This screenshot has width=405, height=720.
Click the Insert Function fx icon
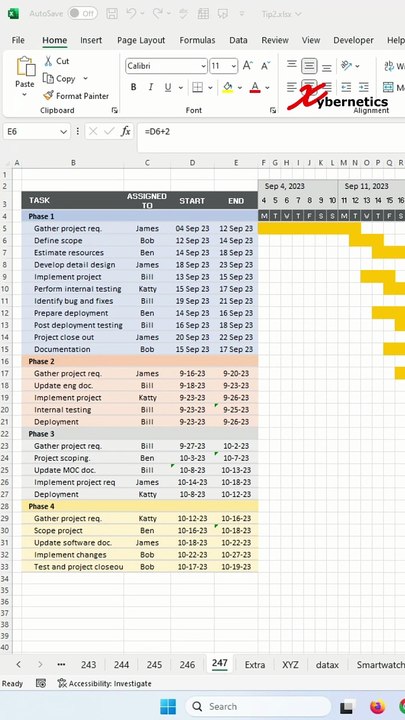125,132
